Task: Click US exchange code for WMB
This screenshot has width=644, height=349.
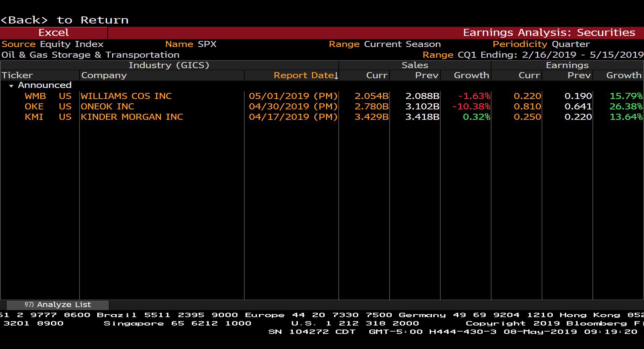Action: tap(65, 96)
